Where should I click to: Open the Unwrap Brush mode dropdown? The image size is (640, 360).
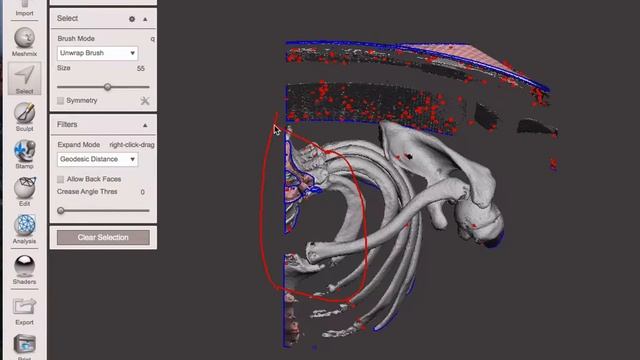pos(98,53)
